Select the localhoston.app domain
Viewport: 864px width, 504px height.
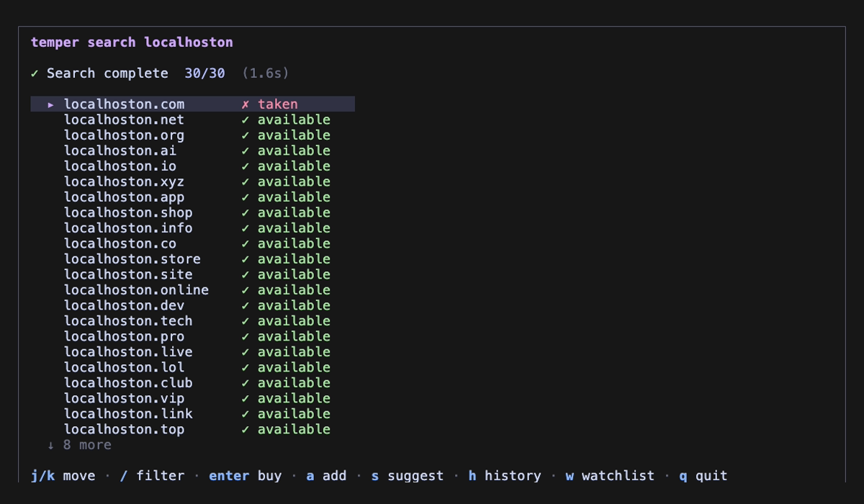124,197
